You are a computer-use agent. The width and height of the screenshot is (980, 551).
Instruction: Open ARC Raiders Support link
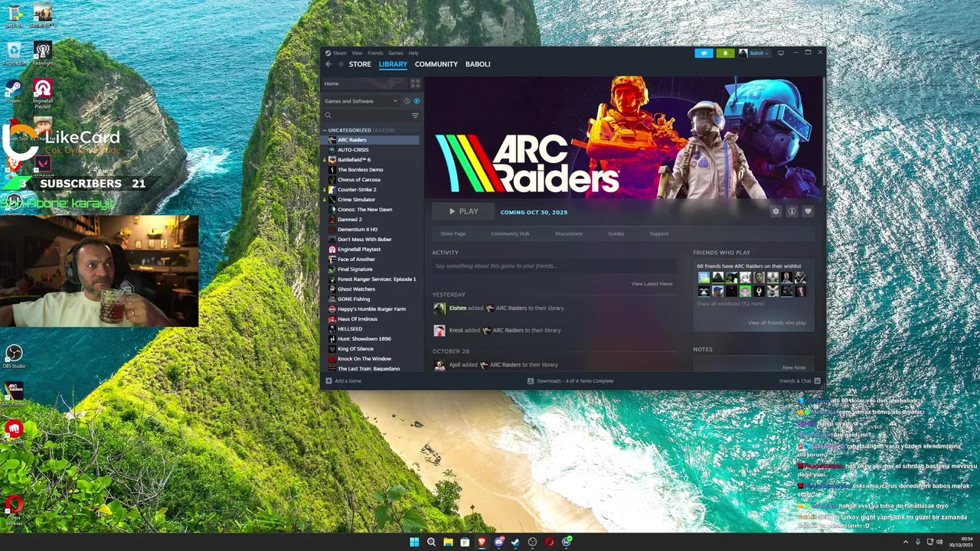tap(659, 233)
